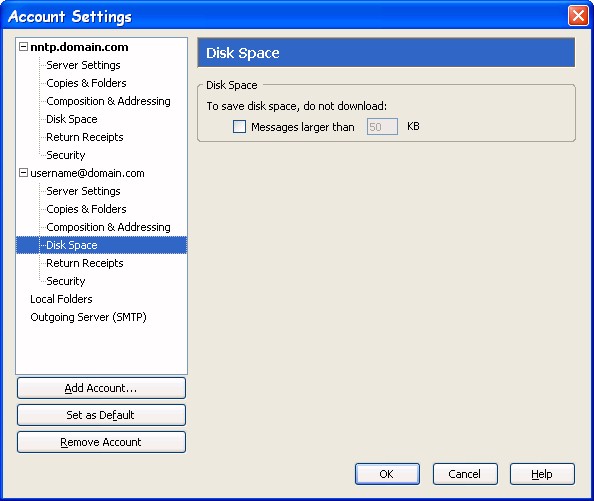594x501 pixels.
Task: Select the Local Folders entry
Action: (x=61, y=299)
